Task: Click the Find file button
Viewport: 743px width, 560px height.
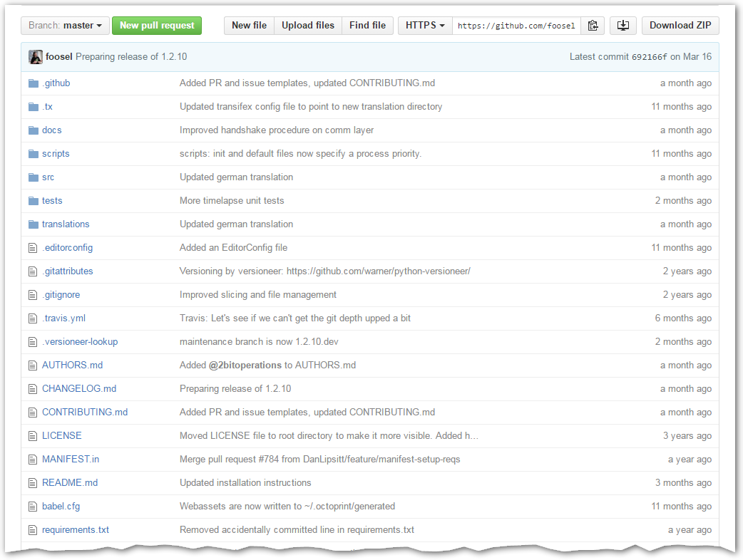Action: click(367, 25)
